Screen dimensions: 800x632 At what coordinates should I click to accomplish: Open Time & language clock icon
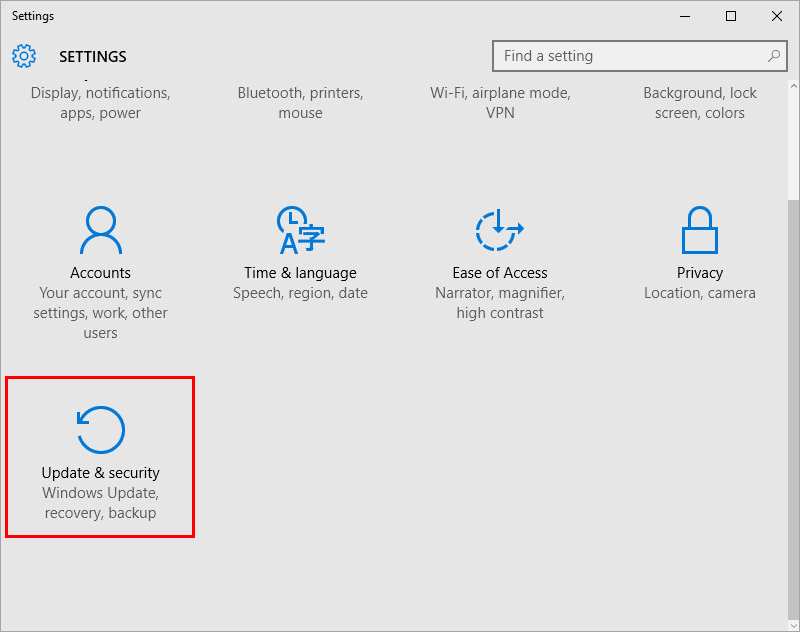point(300,231)
